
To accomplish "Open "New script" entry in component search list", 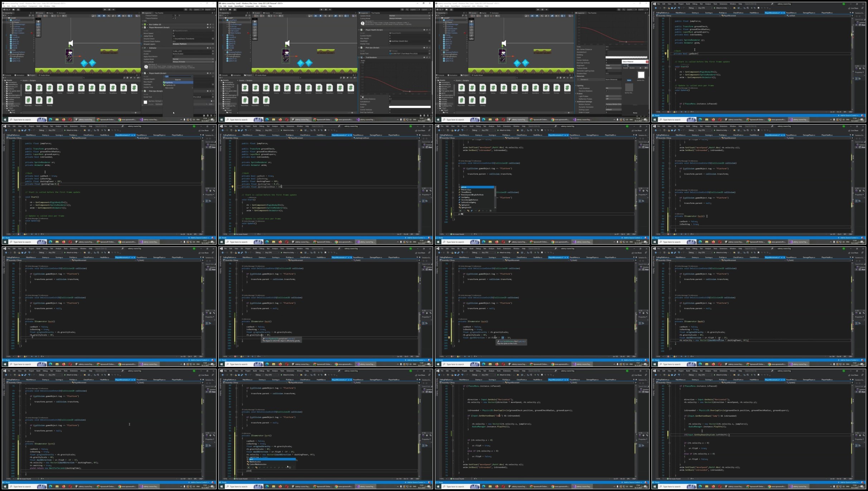I will pos(178,88).
